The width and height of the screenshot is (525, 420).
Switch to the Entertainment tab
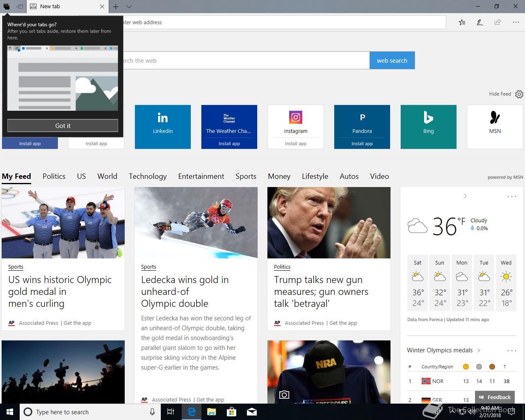tap(201, 176)
